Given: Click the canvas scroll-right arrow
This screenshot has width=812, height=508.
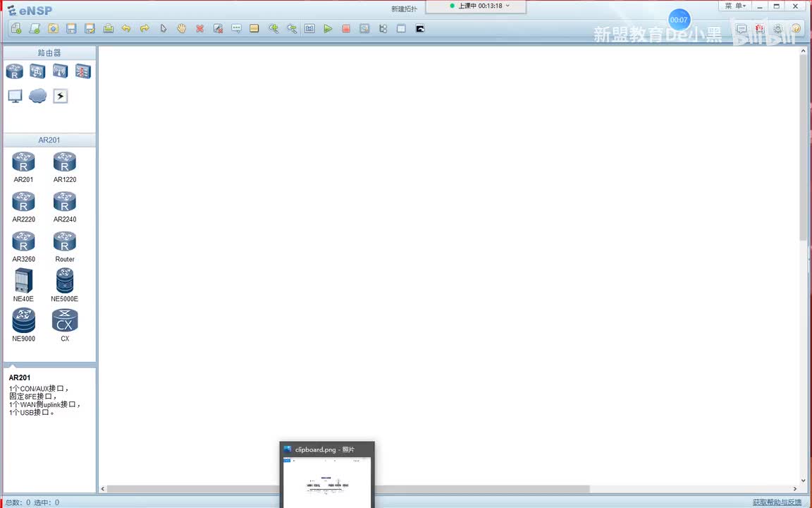Looking at the screenshot, I should pyautogui.click(x=795, y=489).
